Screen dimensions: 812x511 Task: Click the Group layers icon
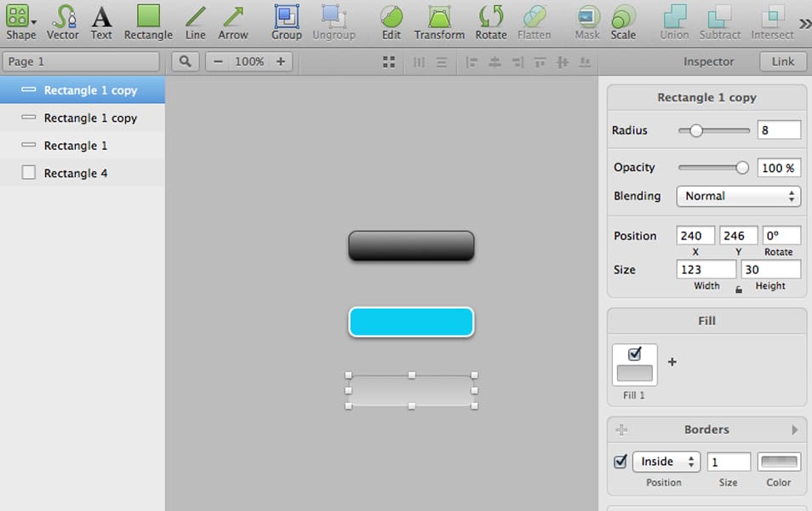tap(286, 20)
